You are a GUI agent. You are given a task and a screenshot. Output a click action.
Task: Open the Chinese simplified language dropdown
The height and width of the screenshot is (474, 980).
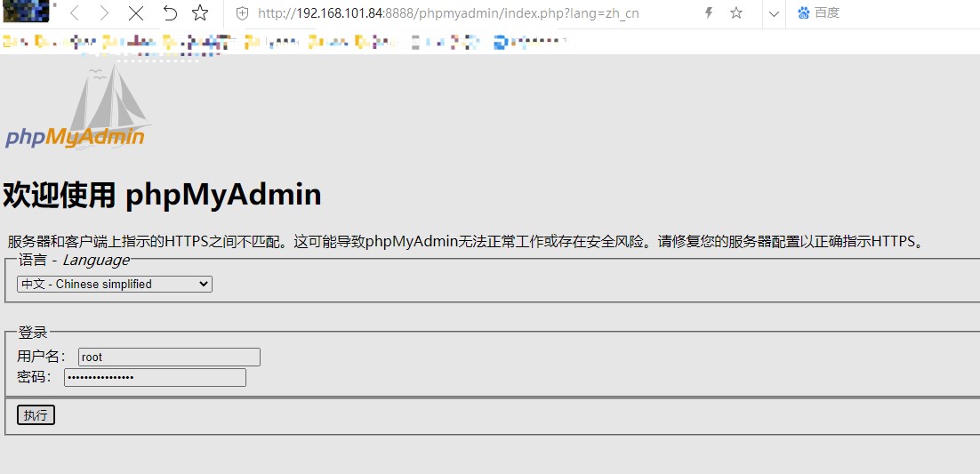coord(115,284)
